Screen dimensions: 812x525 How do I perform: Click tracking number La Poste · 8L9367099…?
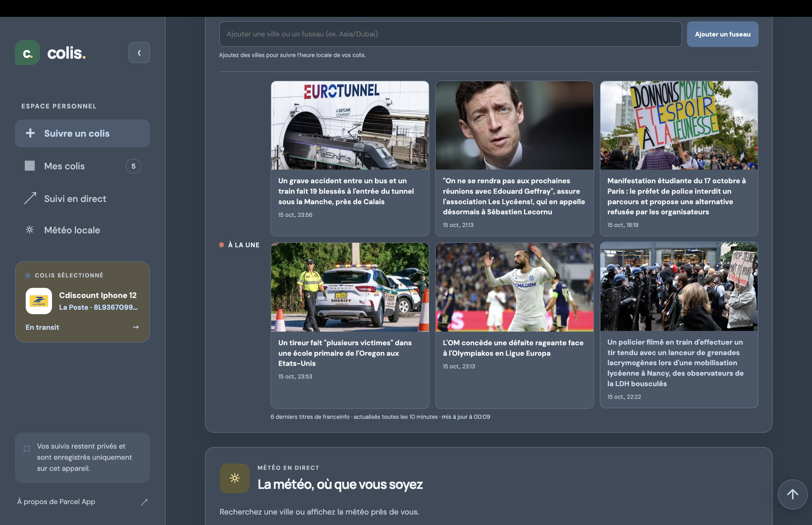click(99, 307)
